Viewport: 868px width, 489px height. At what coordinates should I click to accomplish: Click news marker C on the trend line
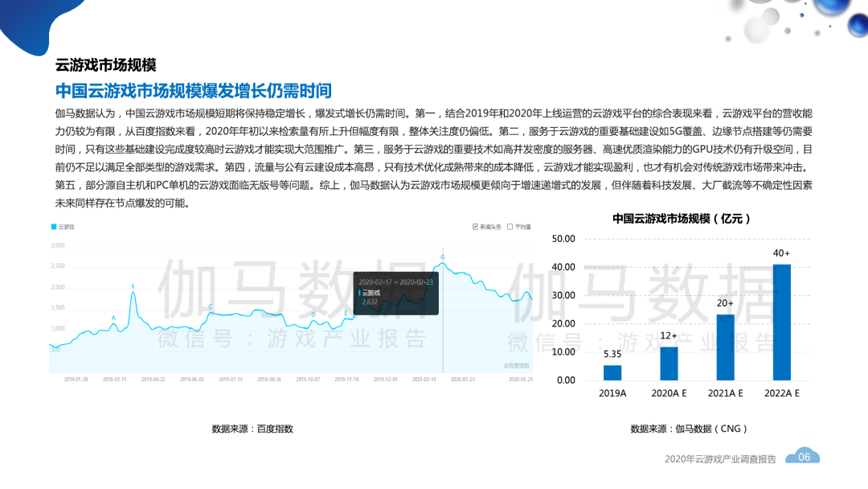(211, 306)
